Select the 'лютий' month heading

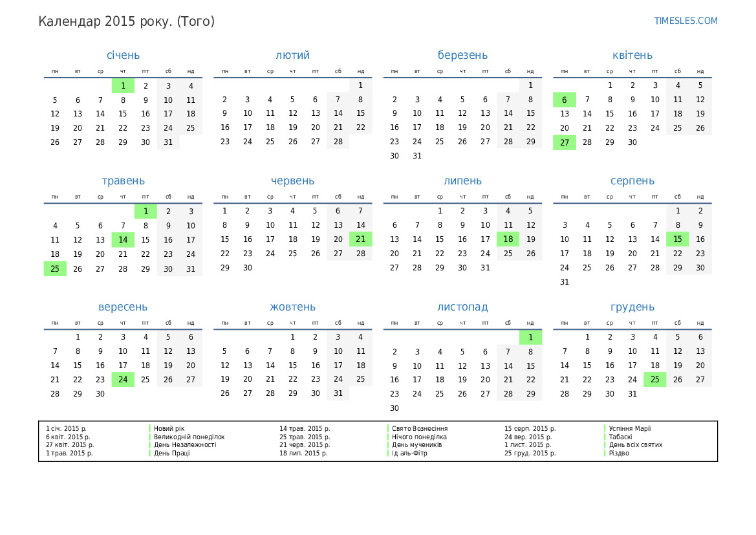click(293, 55)
